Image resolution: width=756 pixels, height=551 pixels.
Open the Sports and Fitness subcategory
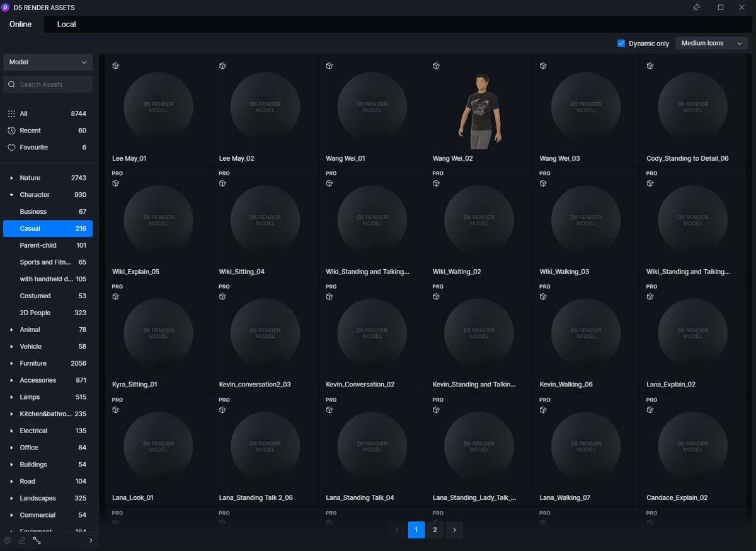(48, 262)
